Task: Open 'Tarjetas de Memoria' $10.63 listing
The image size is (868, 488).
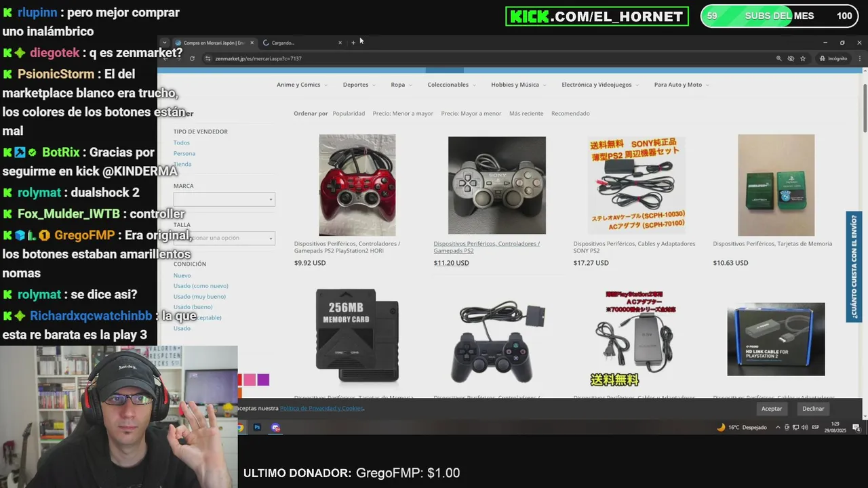Action: click(x=772, y=243)
